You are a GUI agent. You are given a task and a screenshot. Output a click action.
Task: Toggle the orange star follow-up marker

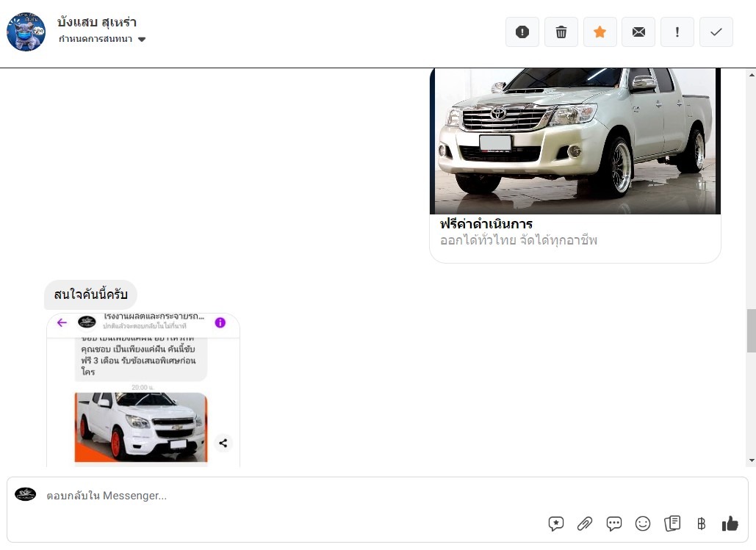point(600,32)
